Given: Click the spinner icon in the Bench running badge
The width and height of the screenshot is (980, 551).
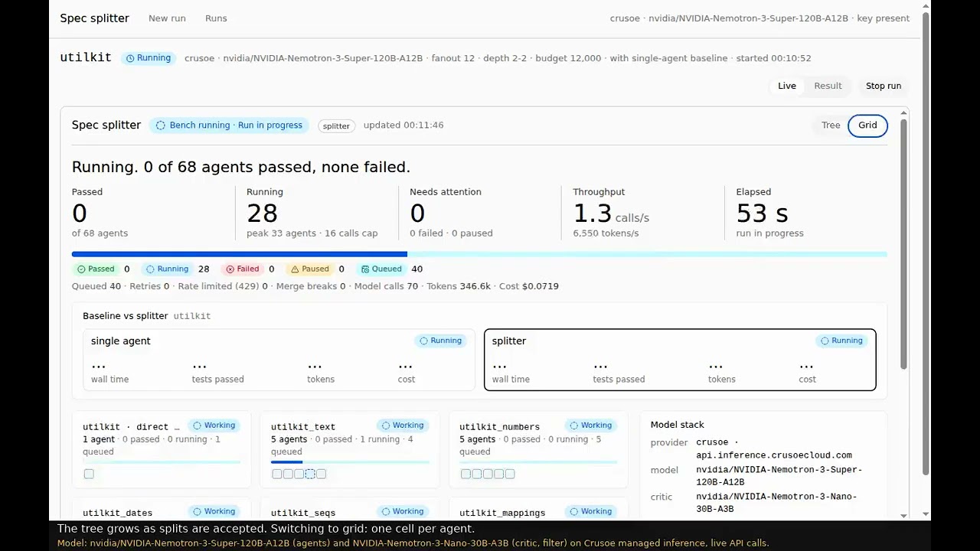Looking at the screenshot, I should pyautogui.click(x=161, y=126).
